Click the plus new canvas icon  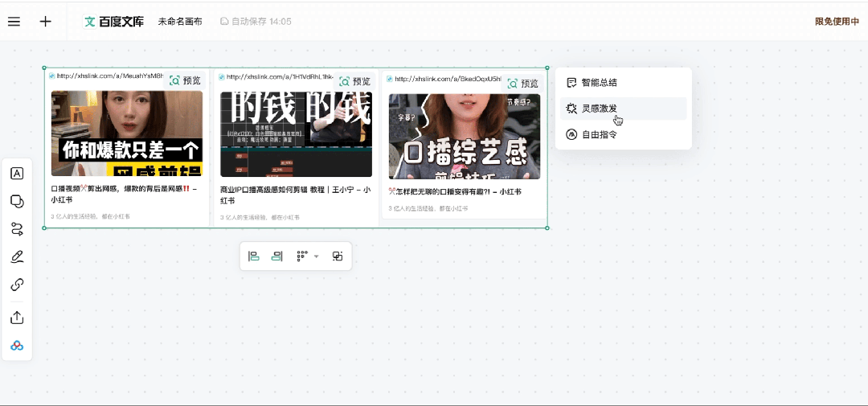pyautogui.click(x=45, y=22)
